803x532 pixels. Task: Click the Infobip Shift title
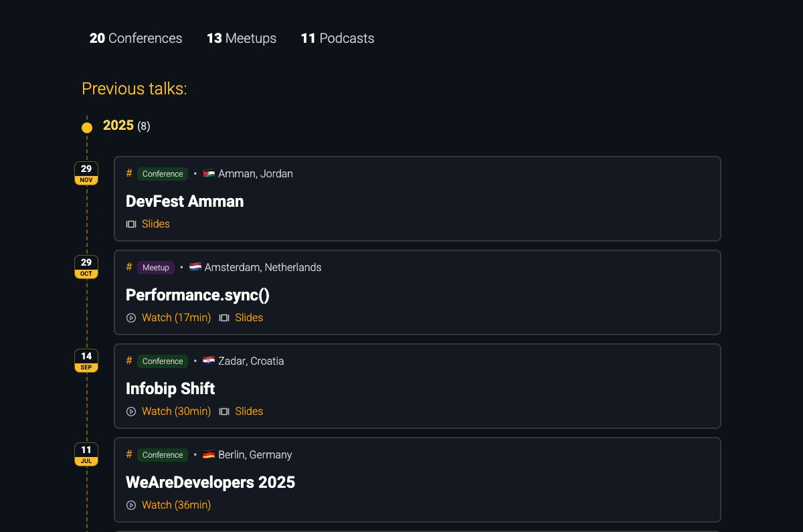pos(171,389)
